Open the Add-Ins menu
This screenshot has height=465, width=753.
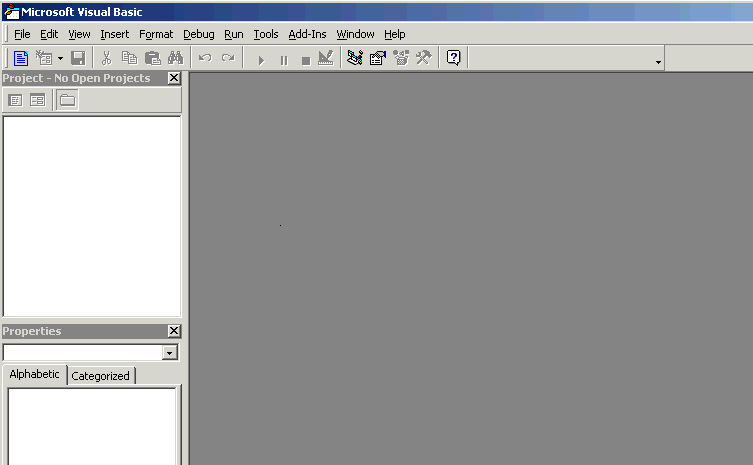coord(307,34)
